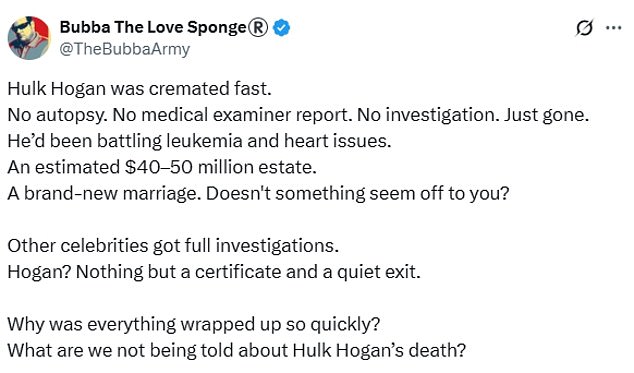Visit the Bubba The Love Sponge display name

(154, 28)
